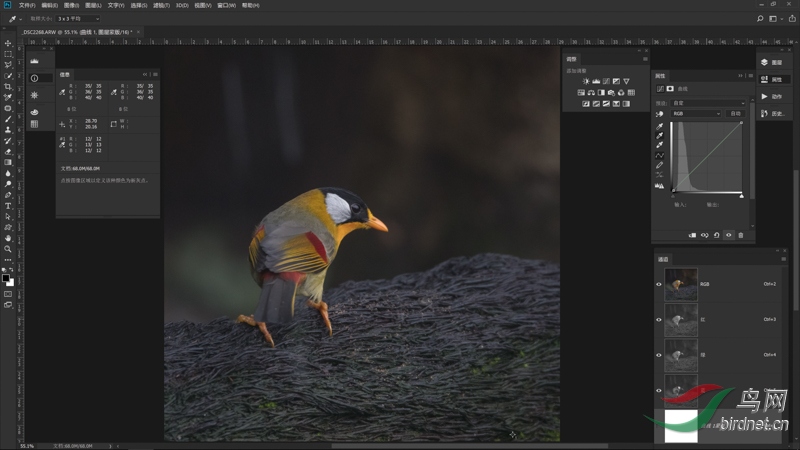This screenshot has height=450, width=800.
Task: Toggle visibility of the Red channel
Action: 658,319
